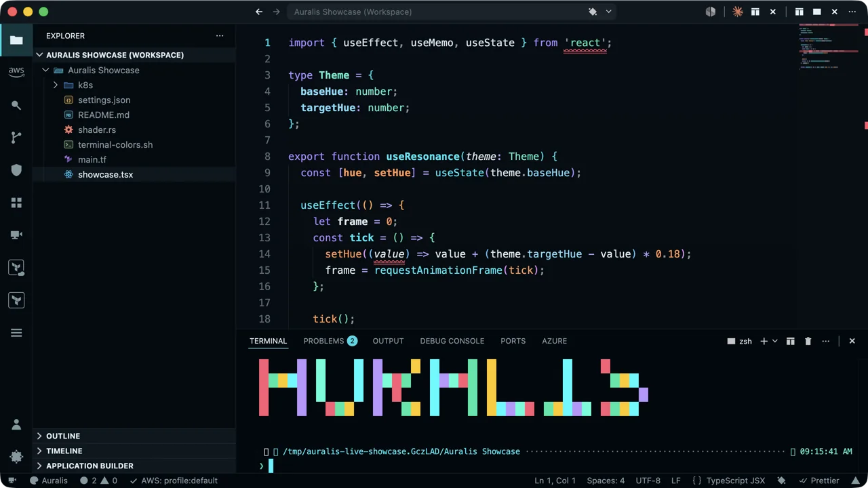Toggle the primary side bar layout
868x488 pixels.
800,12
